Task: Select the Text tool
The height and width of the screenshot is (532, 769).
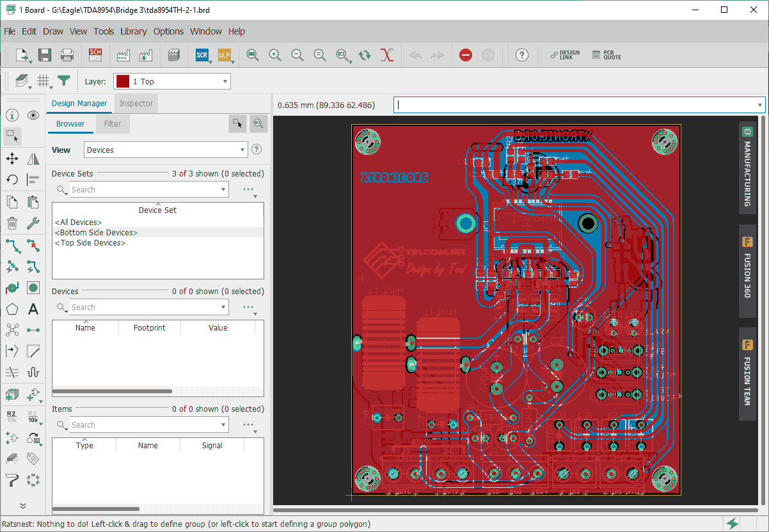Action: tap(33, 309)
